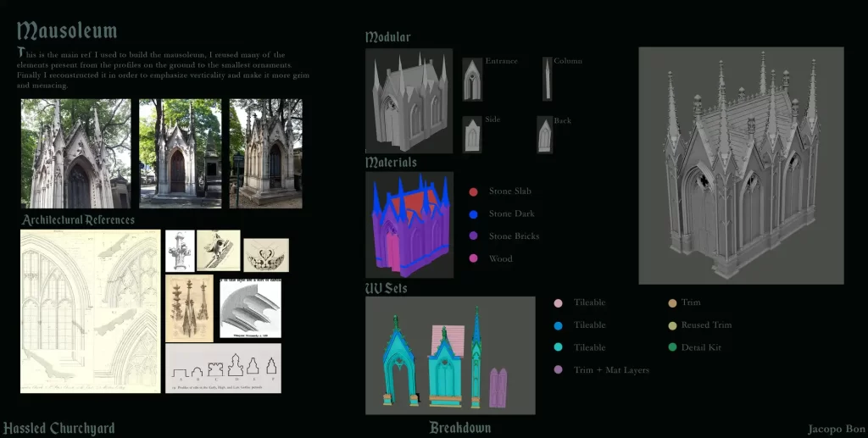
Task: Click the UV Sets colored parts preview
Action: (x=450, y=355)
